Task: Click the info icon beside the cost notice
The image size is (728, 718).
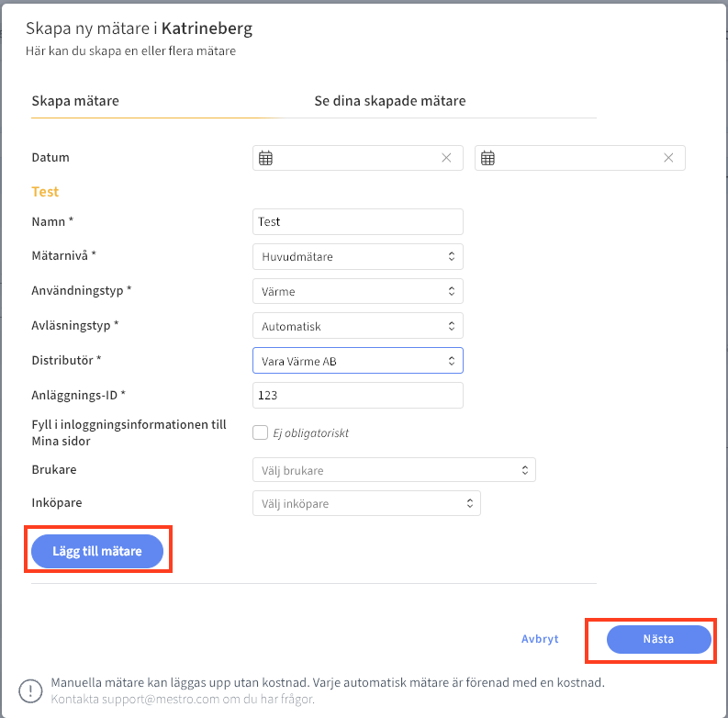Action: [x=30, y=690]
